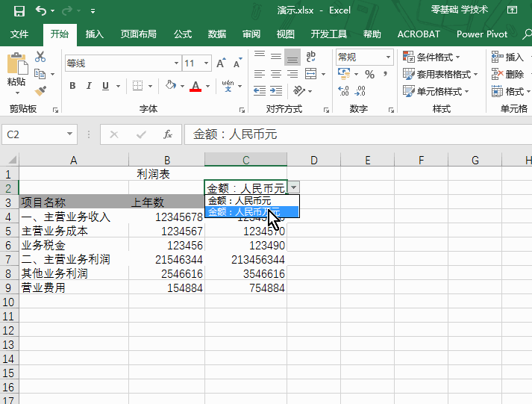
Task: Click the Accounting number format icon
Action: pos(344,74)
